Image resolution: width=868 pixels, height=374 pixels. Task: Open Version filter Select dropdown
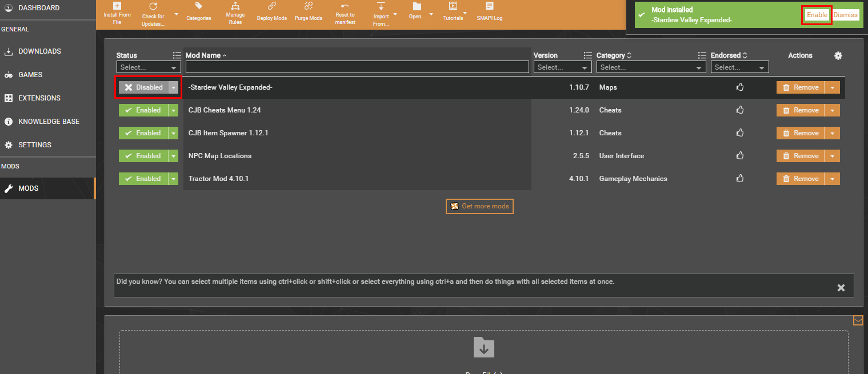pos(563,67)
